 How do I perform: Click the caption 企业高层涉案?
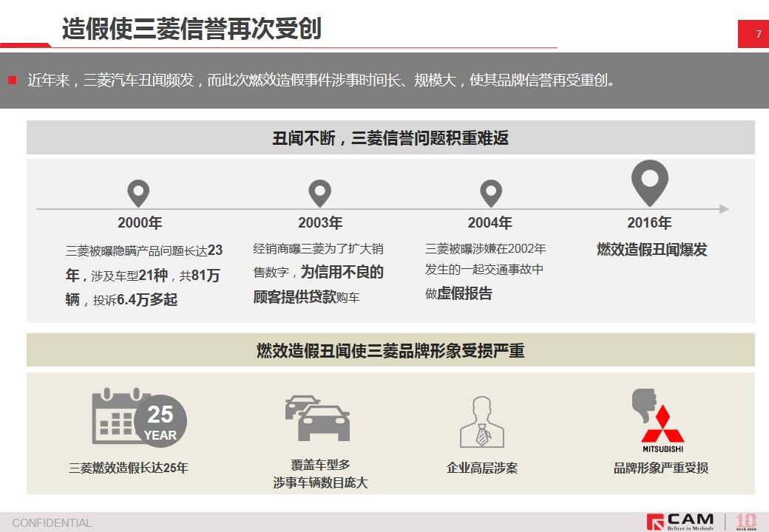click(x=482, y=468)
